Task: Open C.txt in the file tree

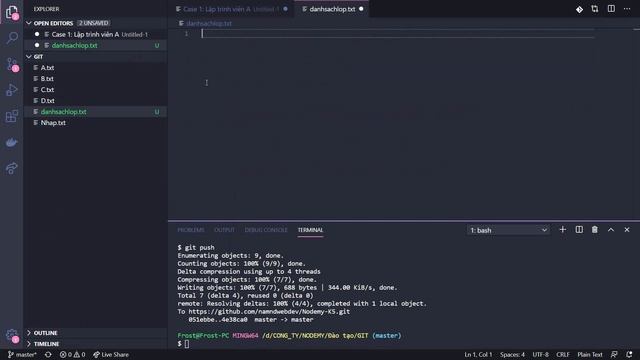Action: [x=47, y=90]
